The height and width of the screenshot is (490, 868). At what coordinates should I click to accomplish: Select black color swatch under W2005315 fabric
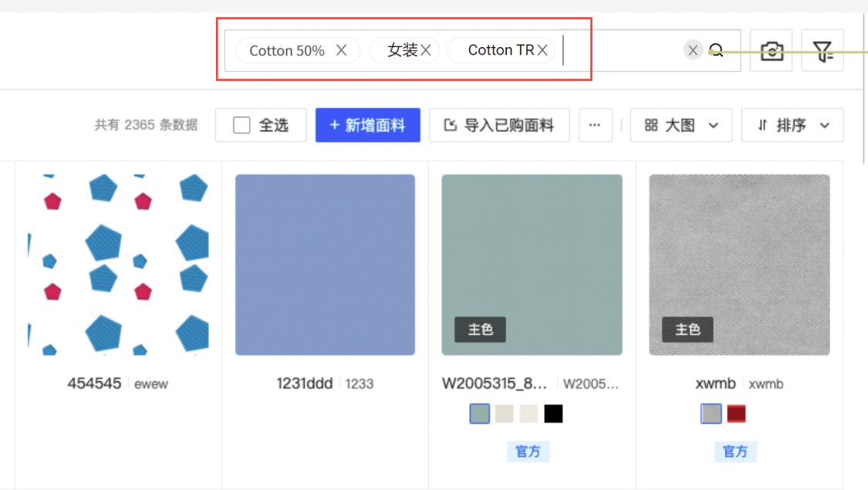[x=553, y=414]
